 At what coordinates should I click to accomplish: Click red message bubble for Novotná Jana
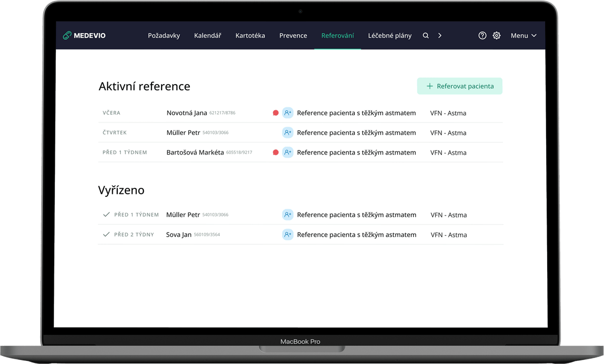275,113
